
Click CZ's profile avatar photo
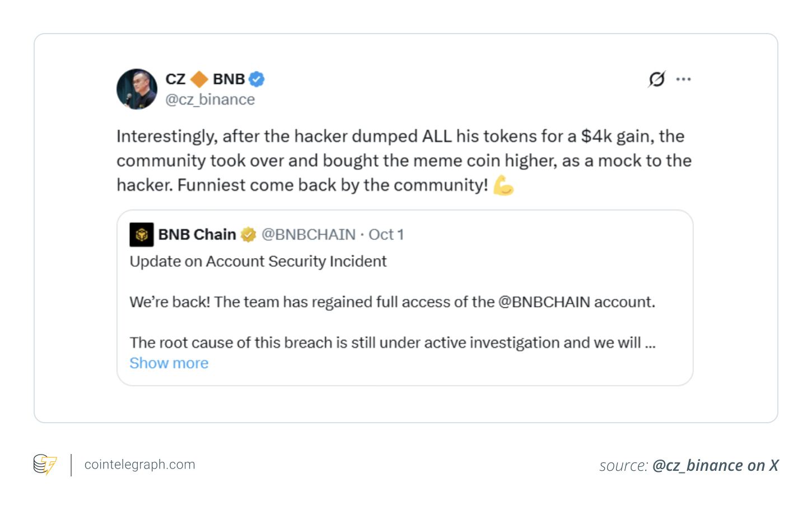137,88
